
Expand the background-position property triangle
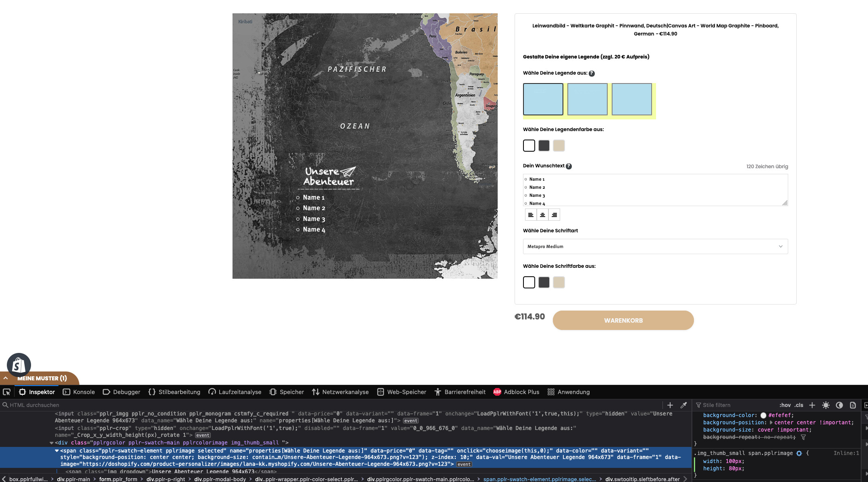[x=771, y=422]
